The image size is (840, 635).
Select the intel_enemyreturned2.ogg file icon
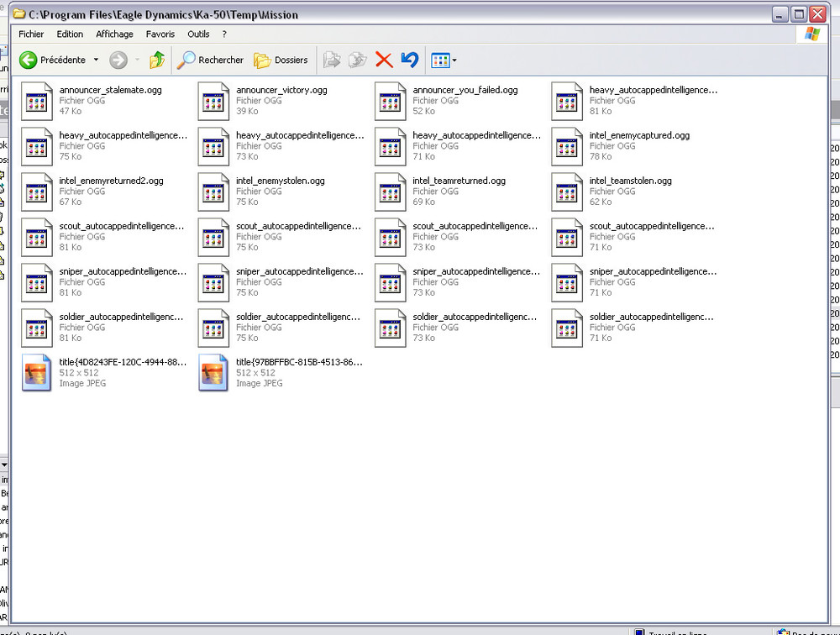[x=36, y=192]
